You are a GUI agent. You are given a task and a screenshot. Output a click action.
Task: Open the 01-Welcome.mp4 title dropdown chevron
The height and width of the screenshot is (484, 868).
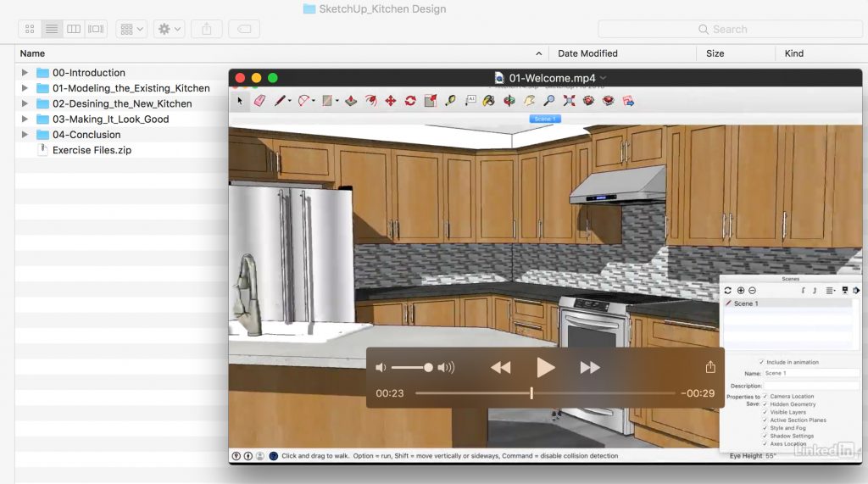coord(604,78)
